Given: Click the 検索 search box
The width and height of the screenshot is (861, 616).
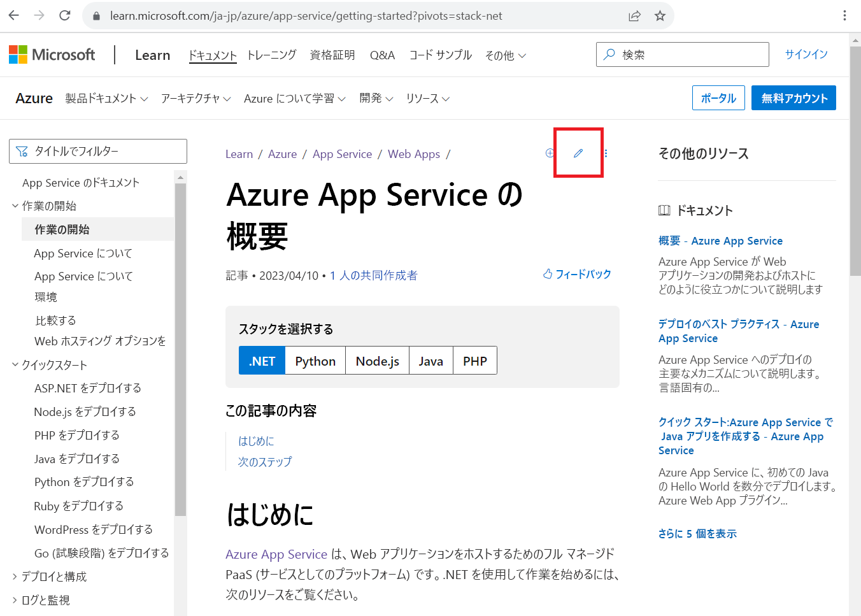Looking at the screenshot, I should pyautogui.click(x=683, y=55).
